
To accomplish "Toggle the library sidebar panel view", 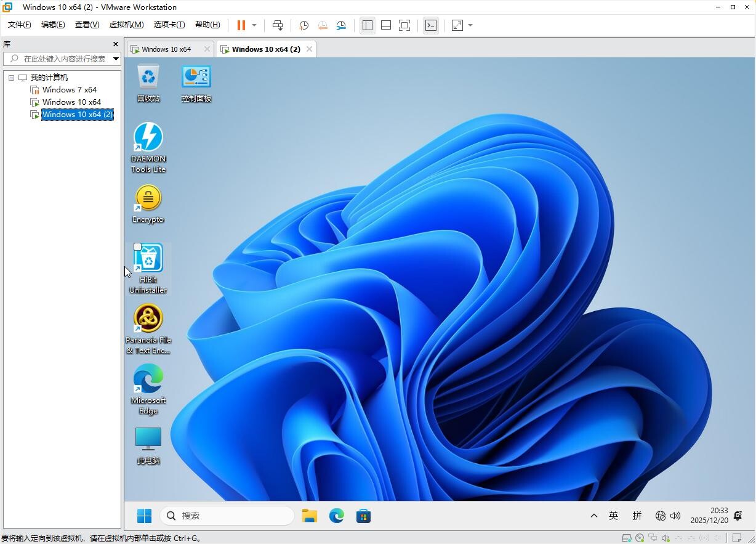I will [368, 25].
